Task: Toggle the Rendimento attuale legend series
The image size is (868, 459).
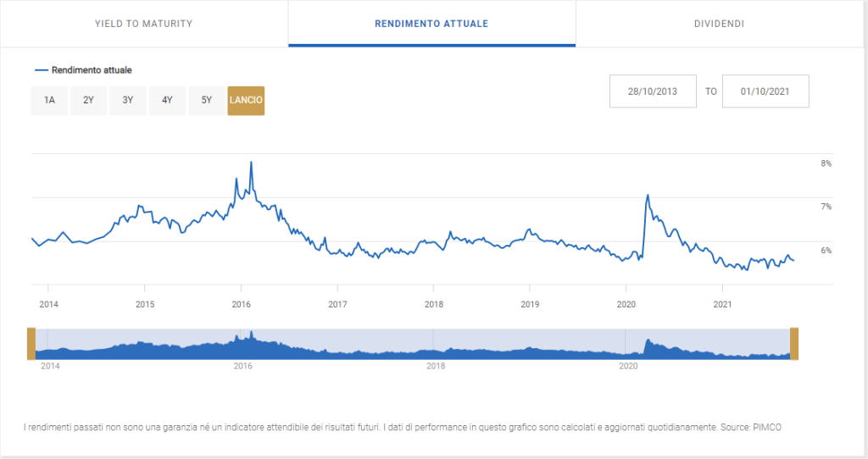Action: pos(83,70)
